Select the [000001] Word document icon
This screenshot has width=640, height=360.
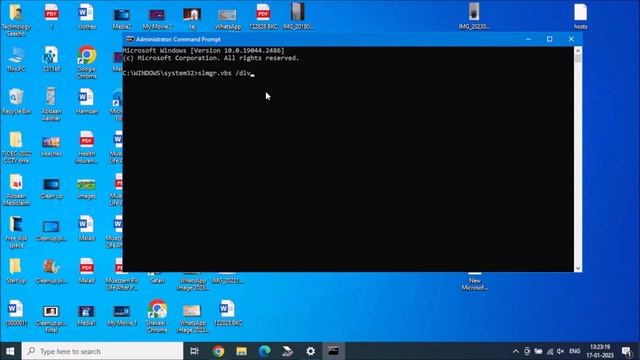point(16,313)
